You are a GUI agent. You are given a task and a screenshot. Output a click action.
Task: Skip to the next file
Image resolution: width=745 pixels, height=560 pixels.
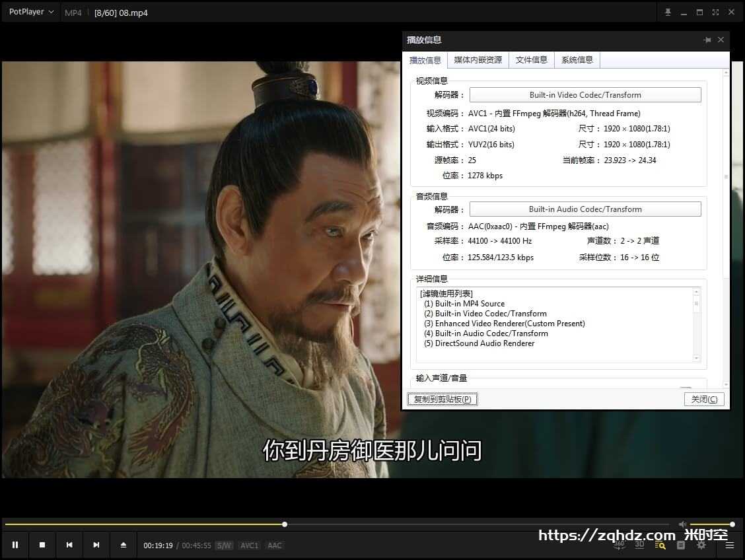click(x=96, y=545)
